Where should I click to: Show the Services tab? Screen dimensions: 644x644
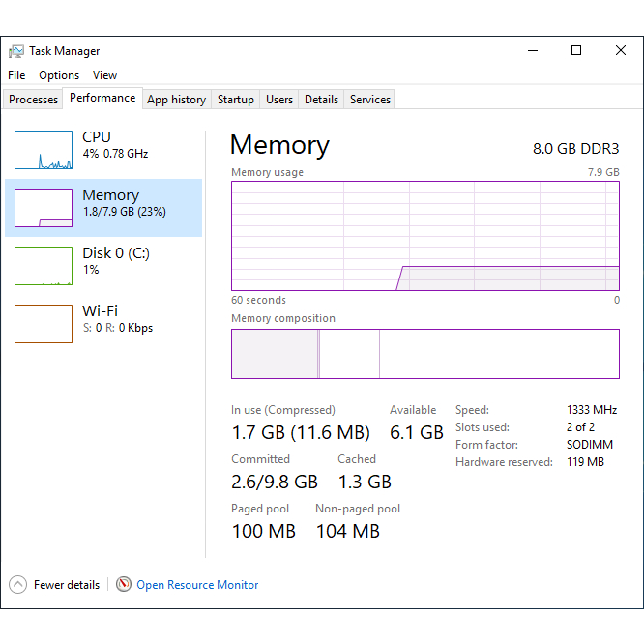pyautogui.click(x=369, y=100)
